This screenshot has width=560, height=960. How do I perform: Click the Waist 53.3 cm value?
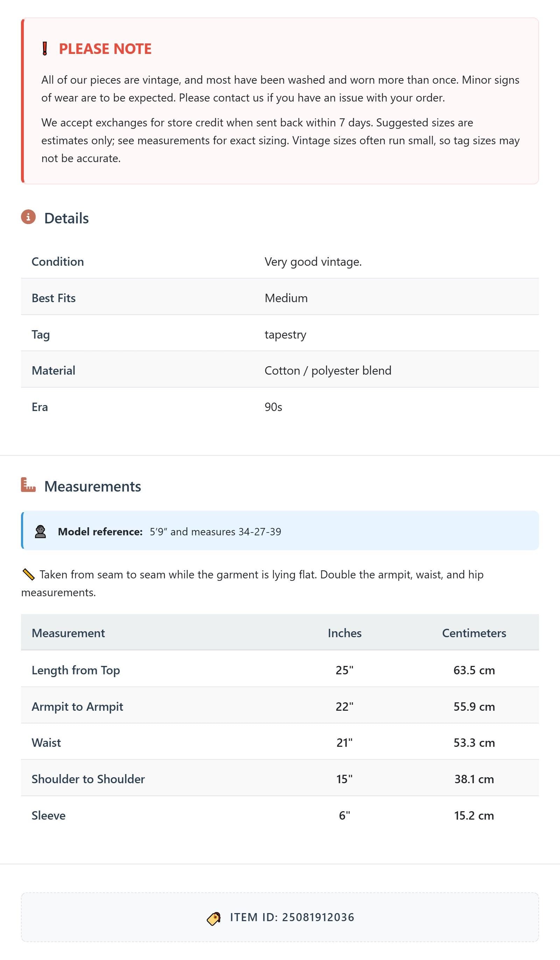[x=474, y=743]
